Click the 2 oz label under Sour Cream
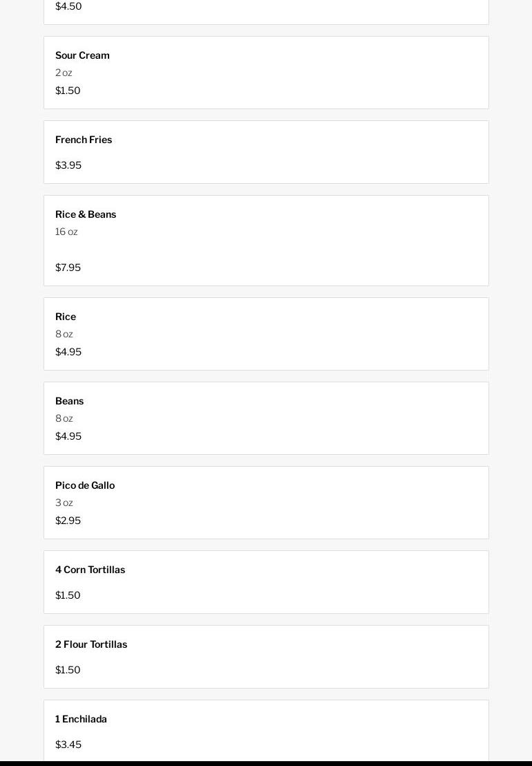The image size is (532, 766). [x=64, y=73]
